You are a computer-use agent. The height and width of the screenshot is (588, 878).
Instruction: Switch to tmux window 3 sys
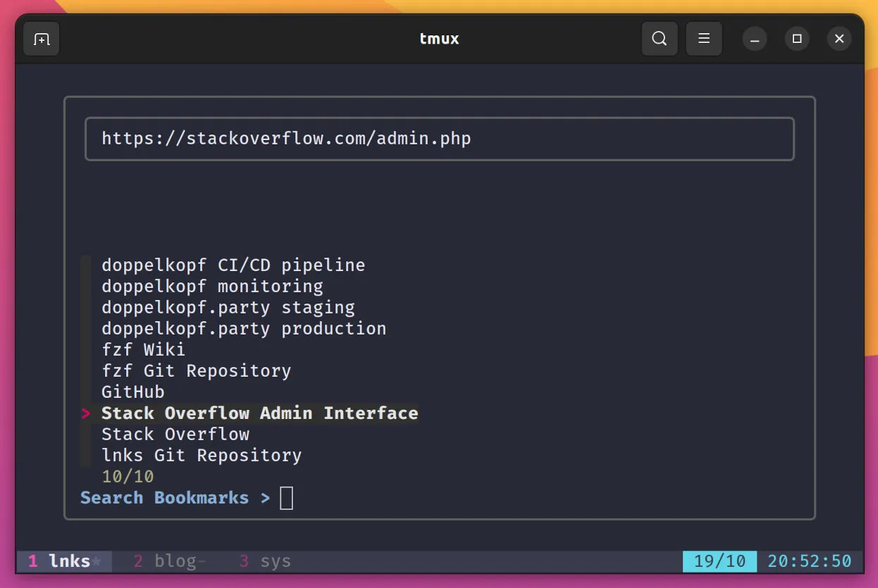point(265,561)
